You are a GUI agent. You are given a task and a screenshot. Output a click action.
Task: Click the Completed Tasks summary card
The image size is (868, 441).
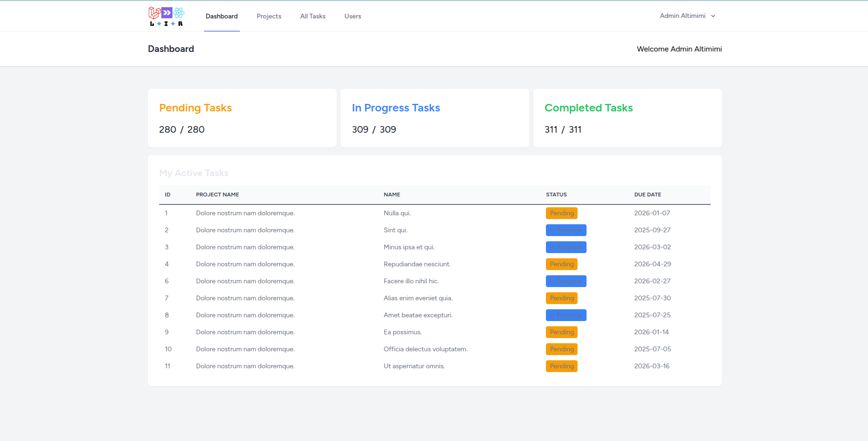coord(627,118)
